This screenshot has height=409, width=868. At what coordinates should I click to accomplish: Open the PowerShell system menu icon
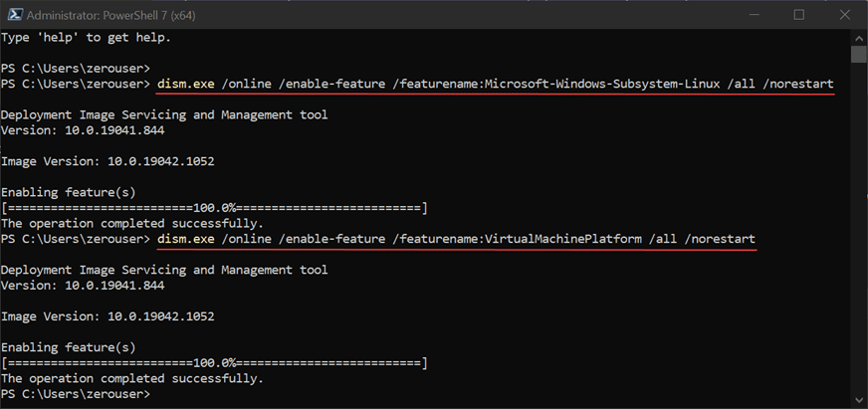pyautogui.click(x=12, y=15)
